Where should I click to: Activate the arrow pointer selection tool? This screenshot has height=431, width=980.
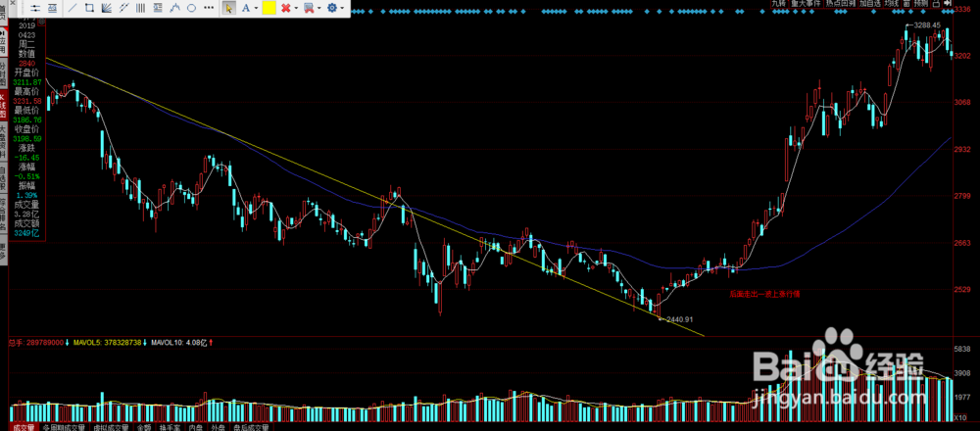coord(228,8)
